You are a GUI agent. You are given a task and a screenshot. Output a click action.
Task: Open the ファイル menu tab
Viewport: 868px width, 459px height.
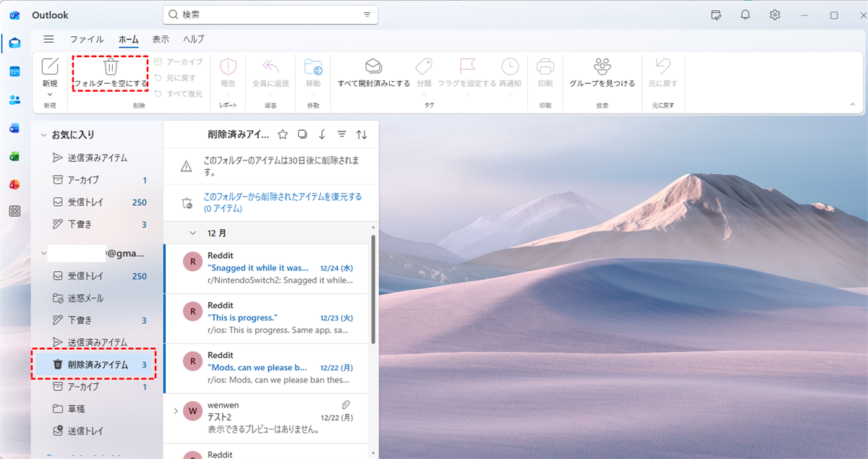(86, 40)
